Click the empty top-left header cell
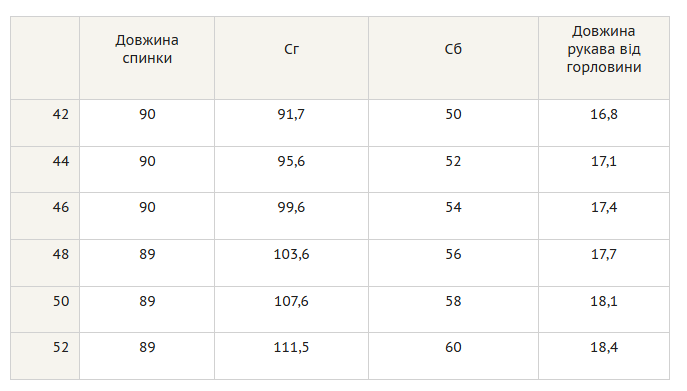 pos(45,58)
